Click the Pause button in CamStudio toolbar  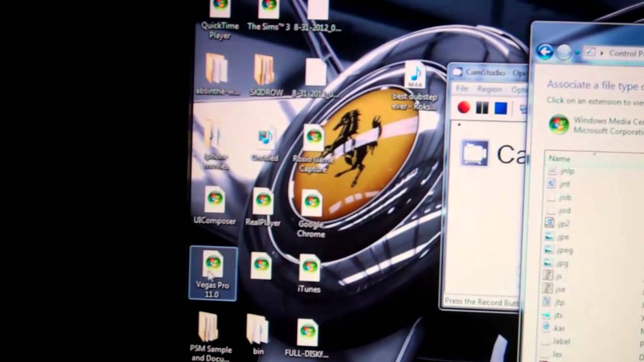coord(482,108)
